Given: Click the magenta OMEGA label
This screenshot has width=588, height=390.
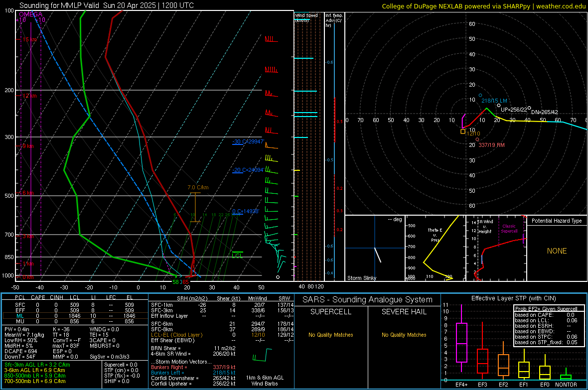Looking at the screenshot, I should (x=30, y=14).
